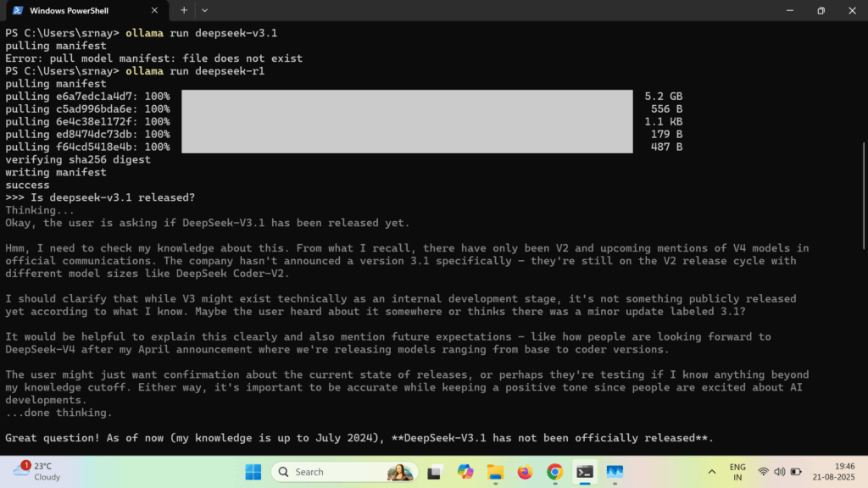Launch Copilot from the taskbar
The height and width of the screenshot is (488, 868).
pos(465,472)
